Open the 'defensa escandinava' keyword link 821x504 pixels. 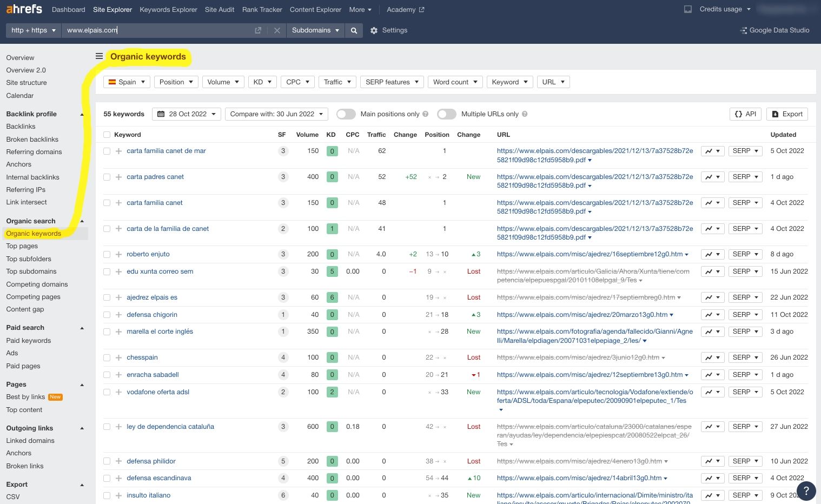[x=159, y=478]
